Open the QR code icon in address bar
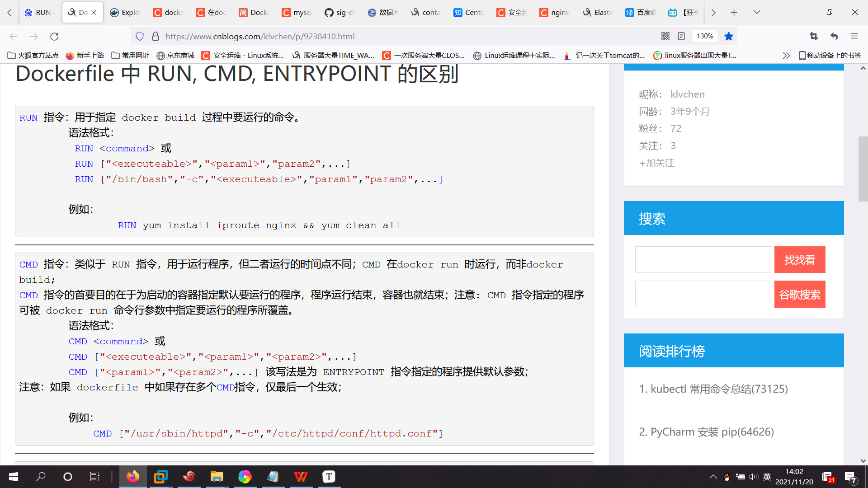Image resolution: width=868 pixels, height=488 pixels. (x=665, y=36)
